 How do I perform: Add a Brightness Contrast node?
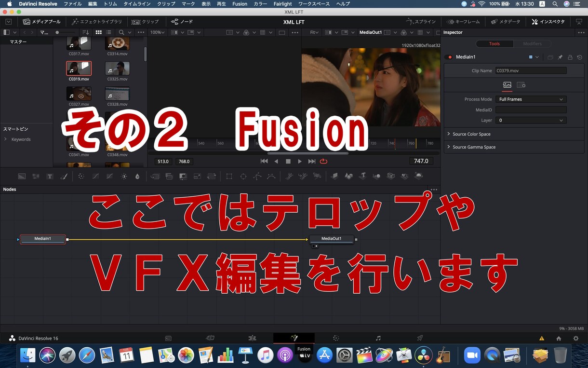click(x=124, y=177)
